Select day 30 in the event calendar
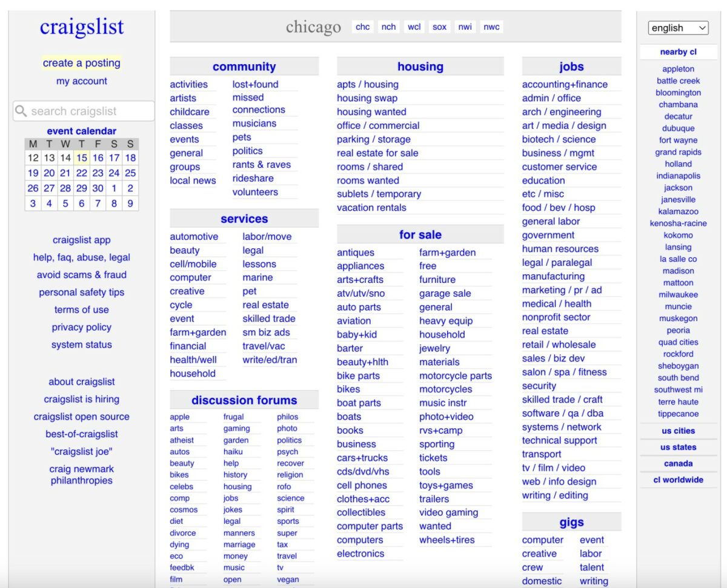Image resolution: width=727 pixels, height=588 pixels. tap(98, 188)
